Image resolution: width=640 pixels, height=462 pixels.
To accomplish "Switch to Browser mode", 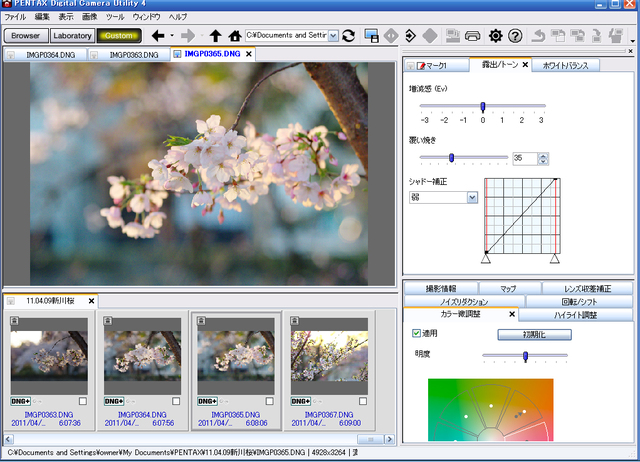I will tap(26, 36).
